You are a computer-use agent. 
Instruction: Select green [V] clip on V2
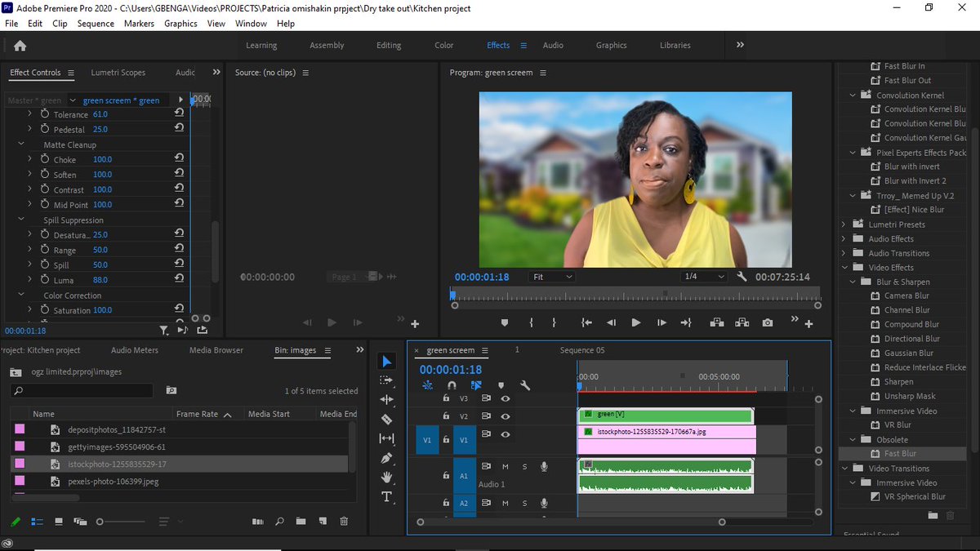tap(666, 415)
